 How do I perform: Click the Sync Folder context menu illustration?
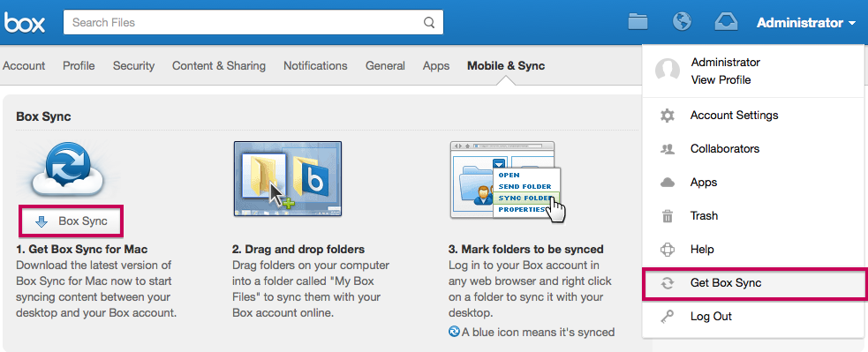(508, 181)
